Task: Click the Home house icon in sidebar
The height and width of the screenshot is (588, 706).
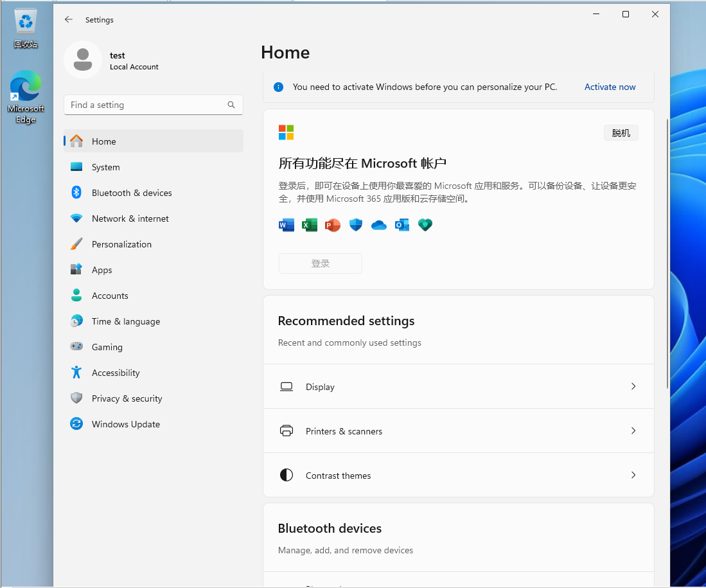Action: (x=76, y=141)
